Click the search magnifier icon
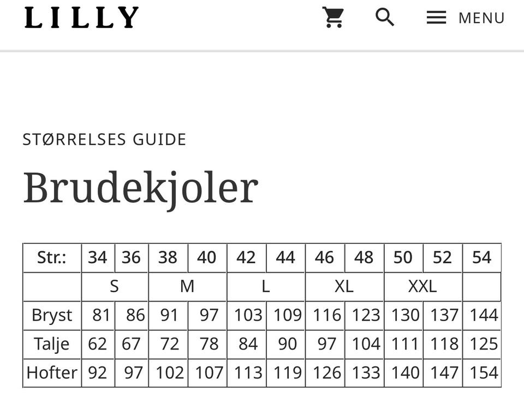Screen dimensions: 524x420 coord(385,17)
